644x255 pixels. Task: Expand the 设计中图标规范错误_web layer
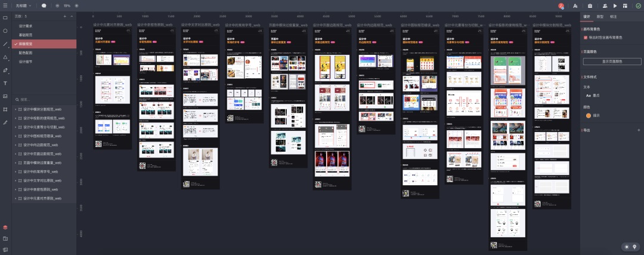16,136
